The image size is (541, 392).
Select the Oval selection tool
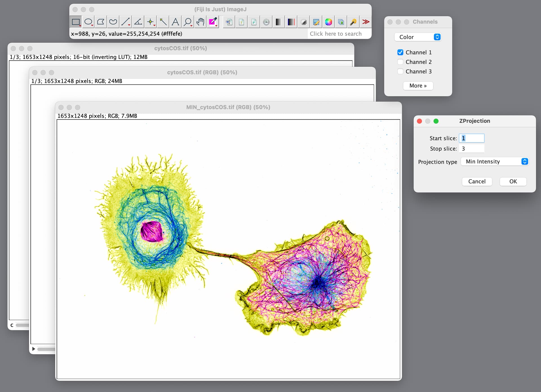click(x=88, y=22)
